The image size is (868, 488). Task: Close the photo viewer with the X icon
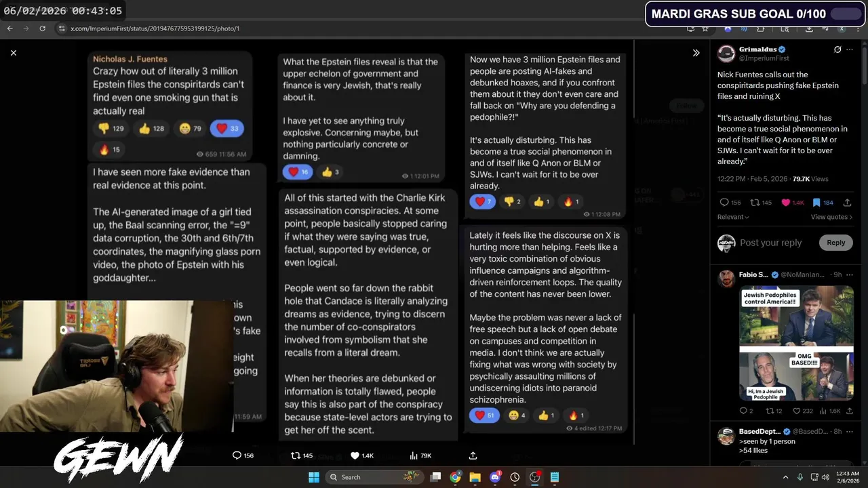click(x=14, y=53)
